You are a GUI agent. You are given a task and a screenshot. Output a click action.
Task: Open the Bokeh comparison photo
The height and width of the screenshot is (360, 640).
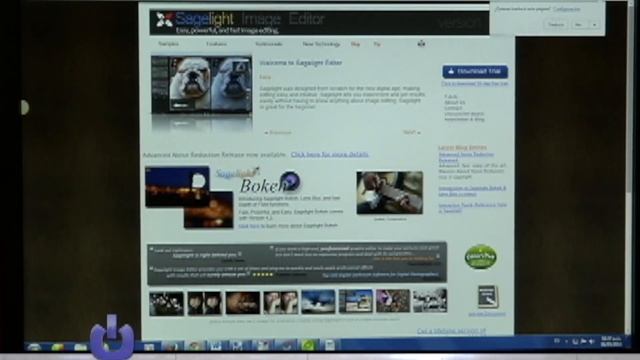390,193
